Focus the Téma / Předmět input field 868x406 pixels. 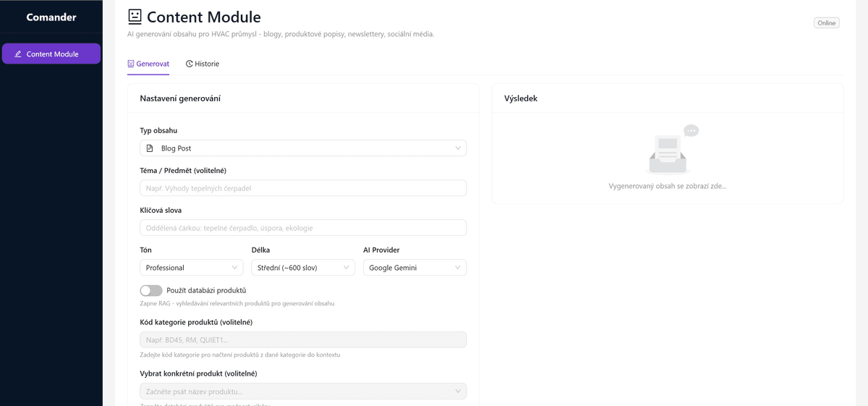click(x=303, y=188)
